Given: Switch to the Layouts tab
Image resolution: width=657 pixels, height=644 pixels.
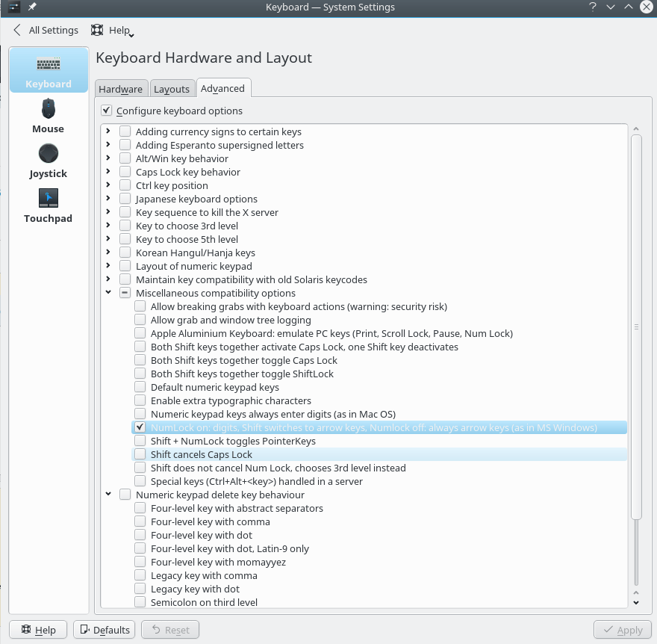Looking at the screenshot, I should click(x=172, y=88).
